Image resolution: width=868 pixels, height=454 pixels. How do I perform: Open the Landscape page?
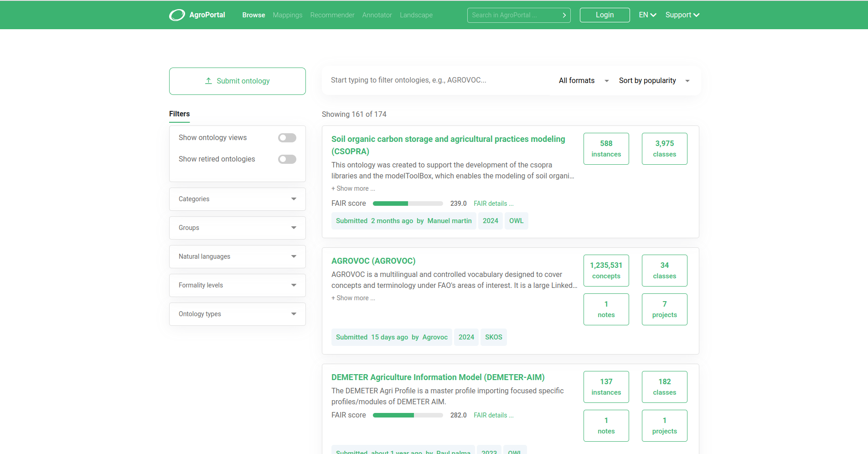pos(416,15)
